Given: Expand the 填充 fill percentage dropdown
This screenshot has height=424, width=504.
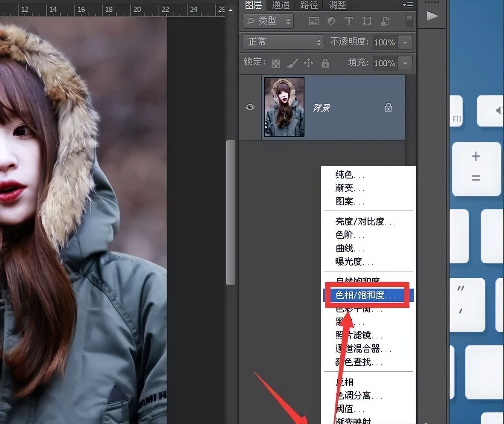Looking at the screenshot, I should [x=405, y=63].
